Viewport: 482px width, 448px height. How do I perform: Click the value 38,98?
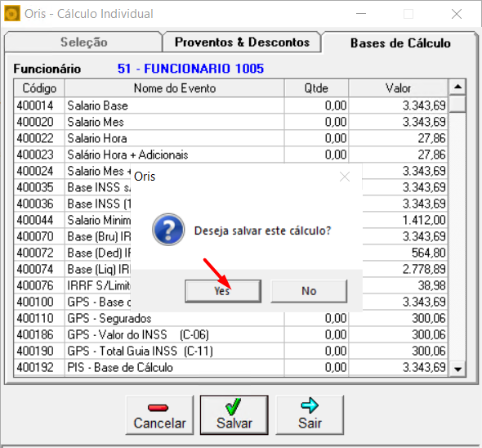[431, 285]
